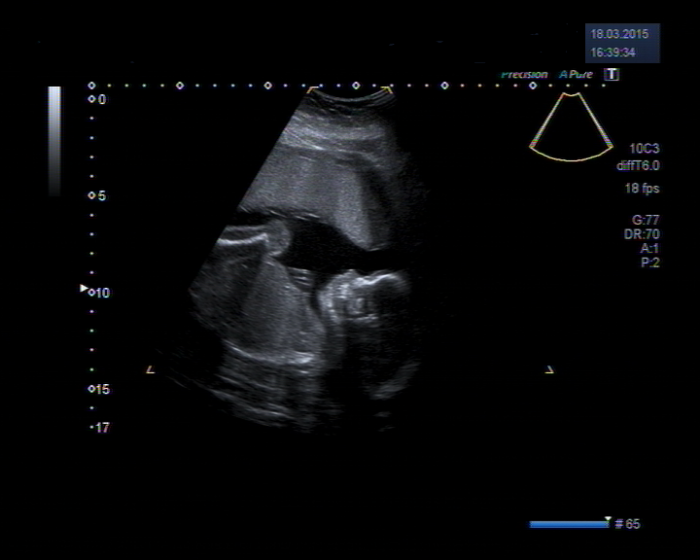Toggle the APure imaging indicator
The image size is (700, 560).
point(576,75)
